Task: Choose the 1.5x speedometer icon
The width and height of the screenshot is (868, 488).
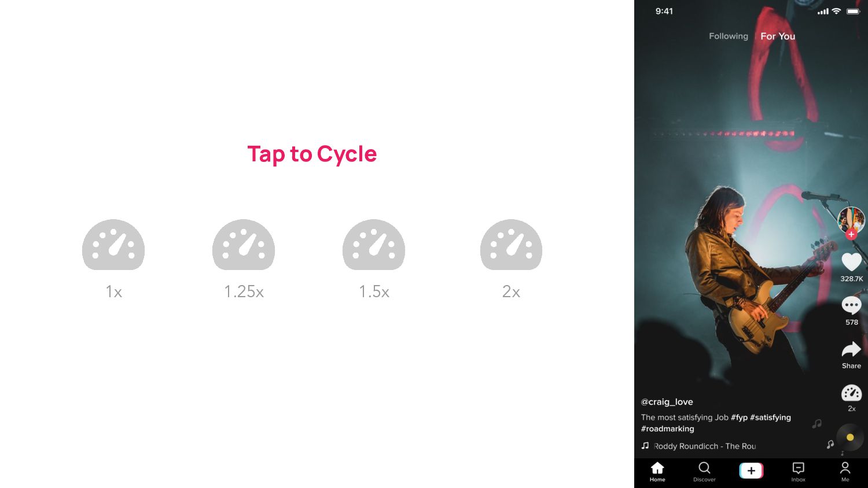Action: coord(374,245)
